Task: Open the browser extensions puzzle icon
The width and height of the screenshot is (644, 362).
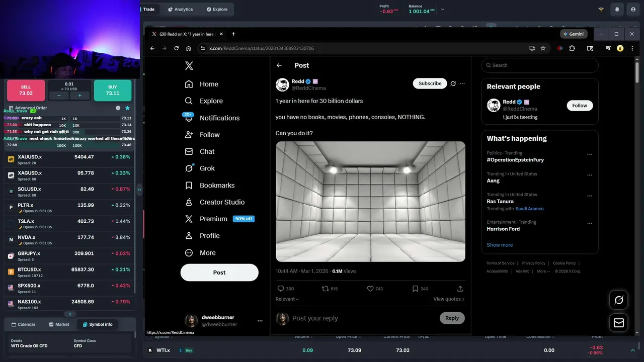Action: click(x=572, y=48)
